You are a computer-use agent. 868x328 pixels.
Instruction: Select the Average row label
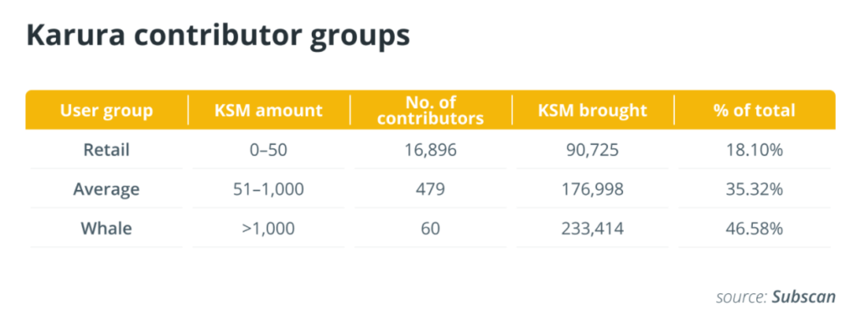(106, 189)
